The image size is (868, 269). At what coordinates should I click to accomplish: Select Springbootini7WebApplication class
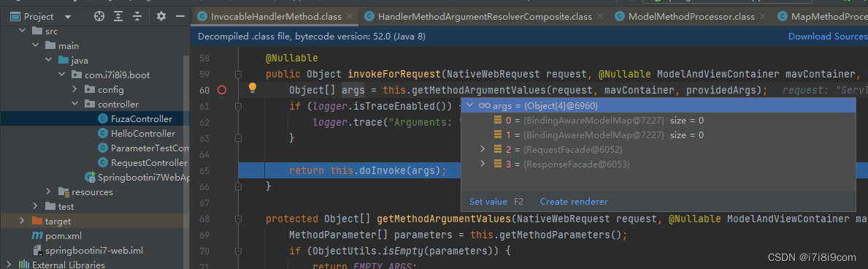[143, 178]
